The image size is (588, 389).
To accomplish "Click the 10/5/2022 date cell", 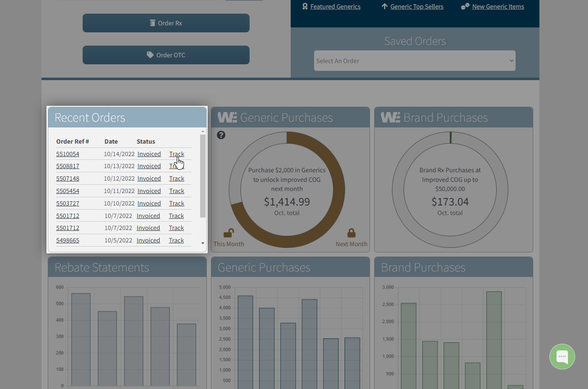I will pos(118,240).
